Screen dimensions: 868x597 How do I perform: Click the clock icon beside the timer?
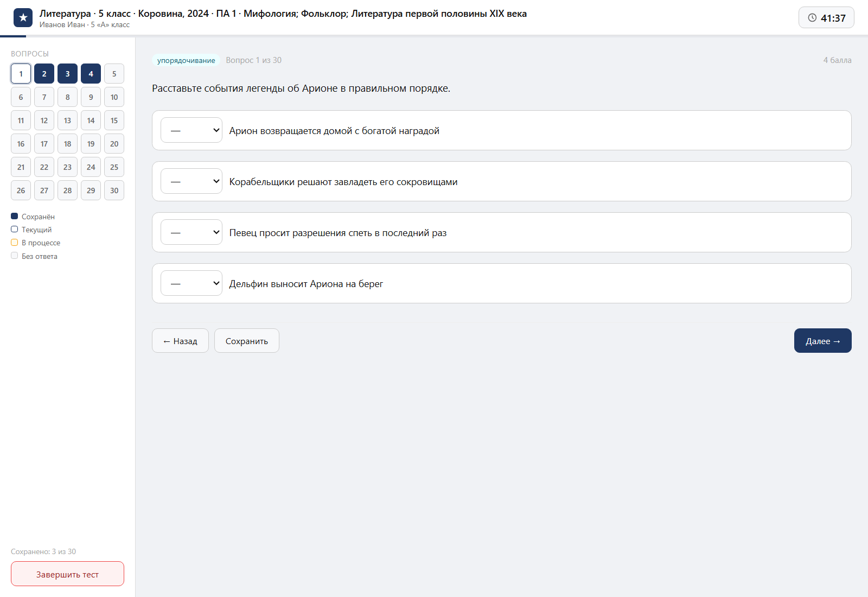click(812, 18)
